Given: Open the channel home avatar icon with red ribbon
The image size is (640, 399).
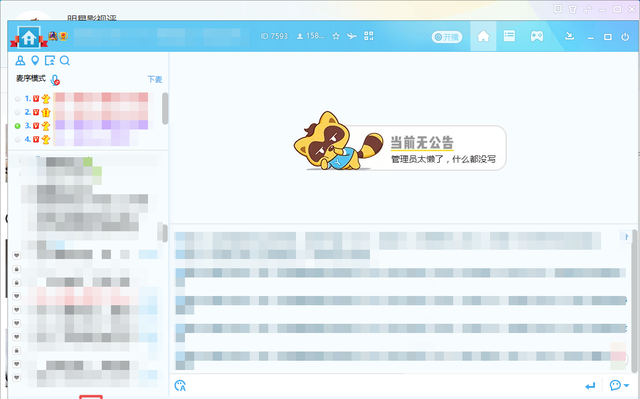Looking at the screenshot, I should pyautogui.click(x=29, y=37).
